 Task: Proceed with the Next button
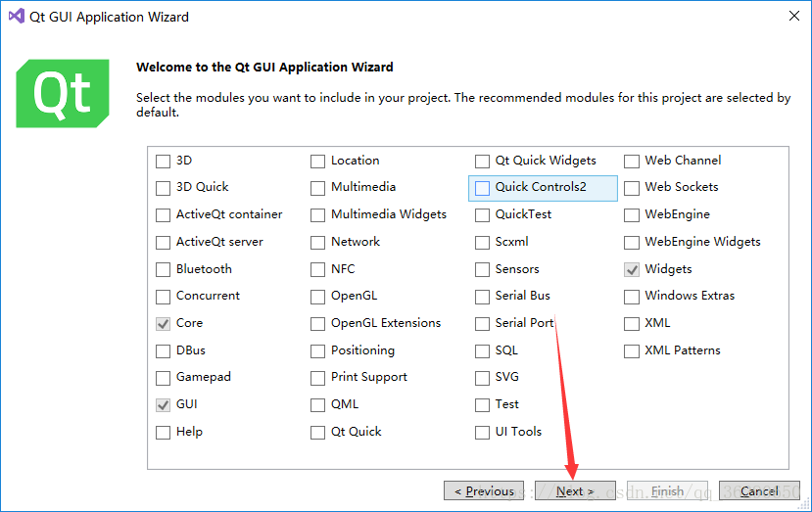(x=575, y=490)
